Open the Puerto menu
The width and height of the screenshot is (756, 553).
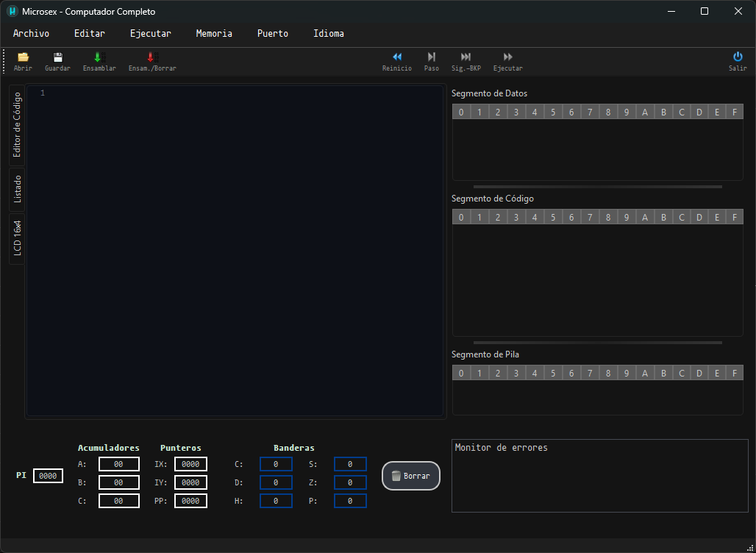272,33
